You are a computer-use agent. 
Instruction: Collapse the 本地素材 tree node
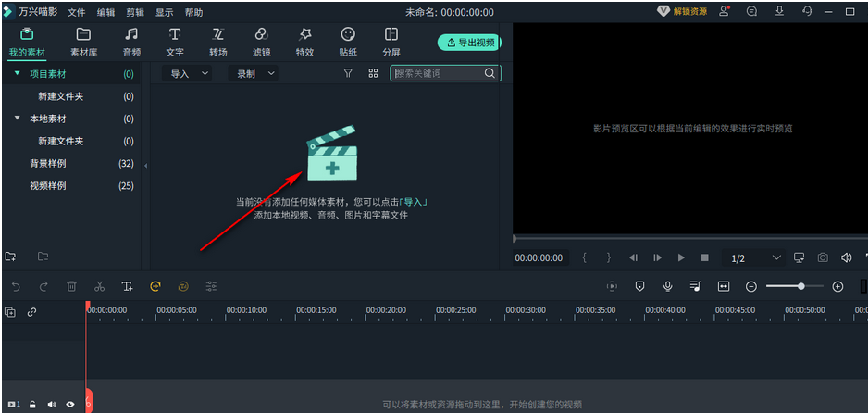click(18, 118)
